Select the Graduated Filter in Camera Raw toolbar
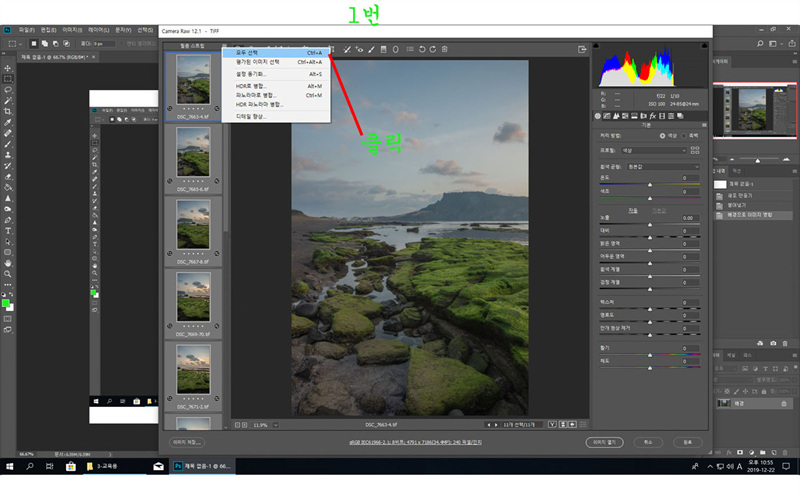Screen dimensions: 800x500 pos(384,49)
